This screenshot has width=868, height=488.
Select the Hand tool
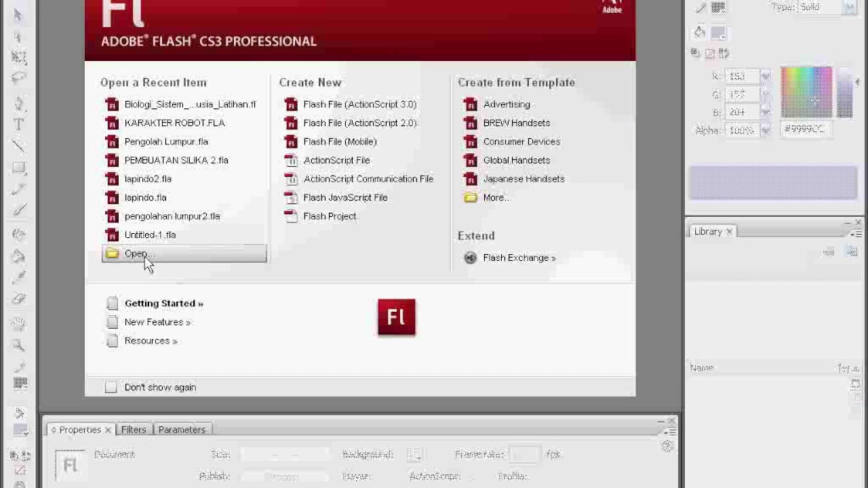click(x=18, y=324)
